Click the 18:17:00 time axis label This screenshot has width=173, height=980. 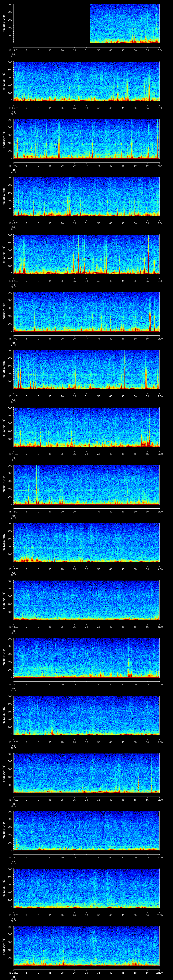13,800
